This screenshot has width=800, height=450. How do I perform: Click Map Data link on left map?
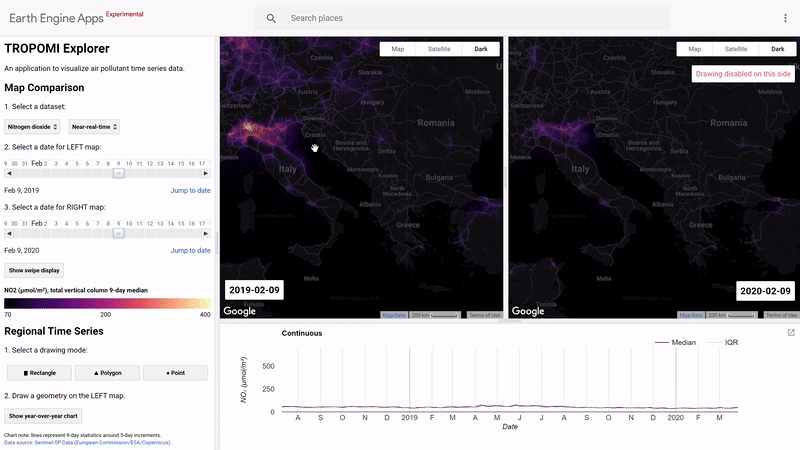point(394,315)
